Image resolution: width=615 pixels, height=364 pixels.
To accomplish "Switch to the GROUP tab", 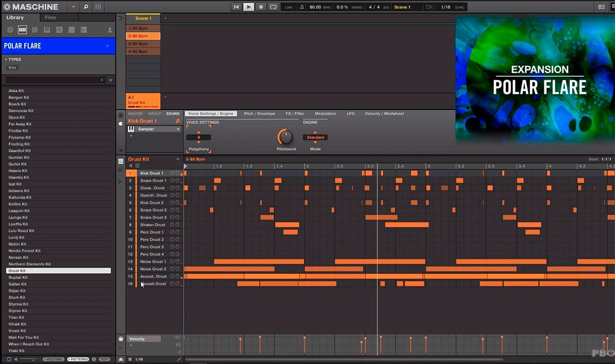I will click(x=154, y=114).
